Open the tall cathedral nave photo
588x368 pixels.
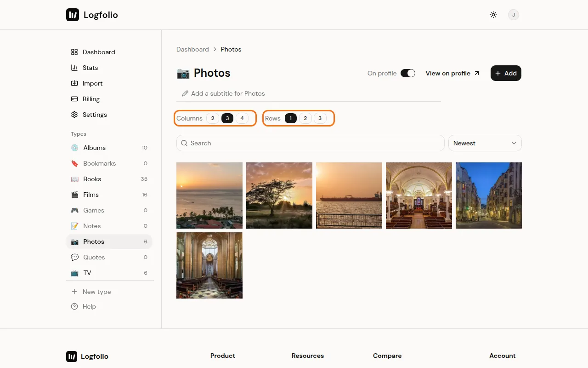[x=209, y=265]
